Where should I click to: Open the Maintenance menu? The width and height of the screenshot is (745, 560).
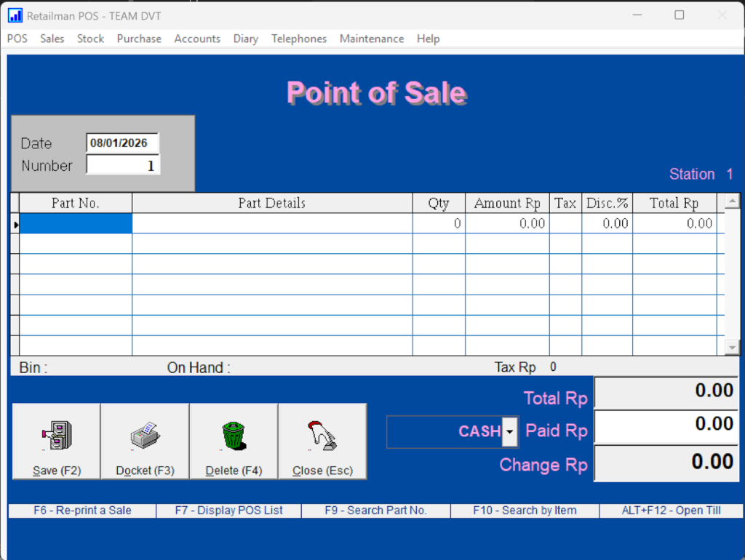pyautogui.click(x=371, y=39)
